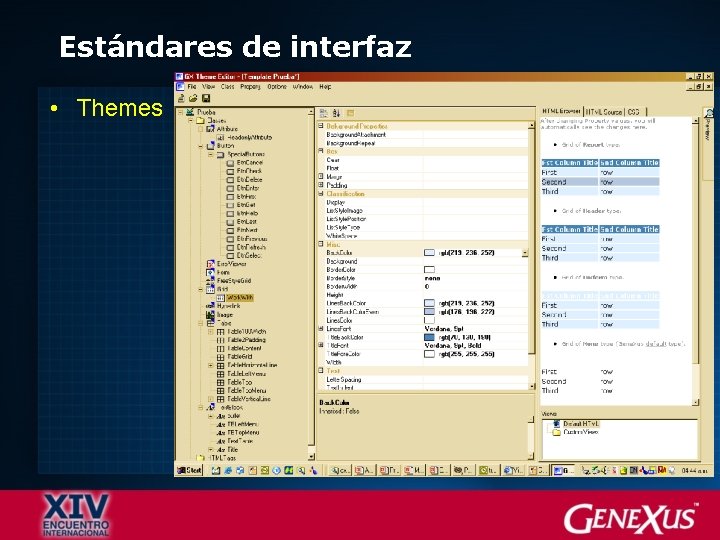This screenshot has height=540, width=720.
Task: Select the FreeStyleGrid class icon in tree
Action: pos(210,281)
